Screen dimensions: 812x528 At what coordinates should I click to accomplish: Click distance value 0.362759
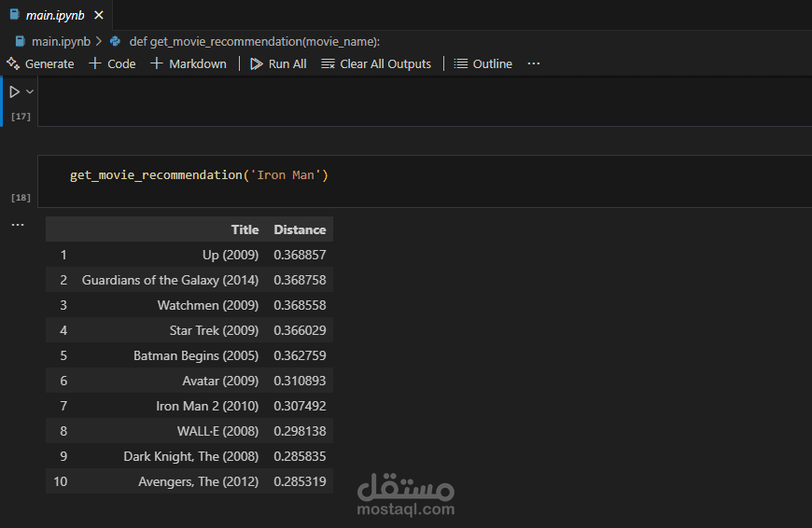(300, 355)
